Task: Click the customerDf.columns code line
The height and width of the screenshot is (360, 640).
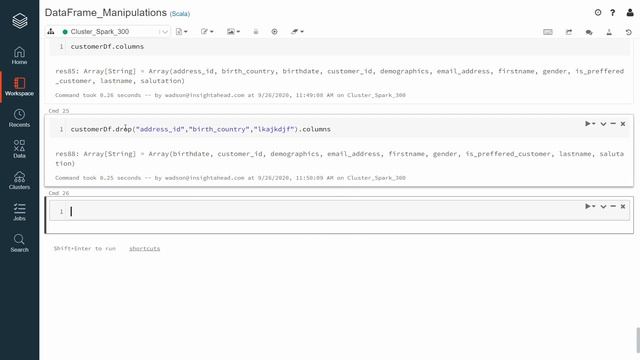Action: click(107, 47)
